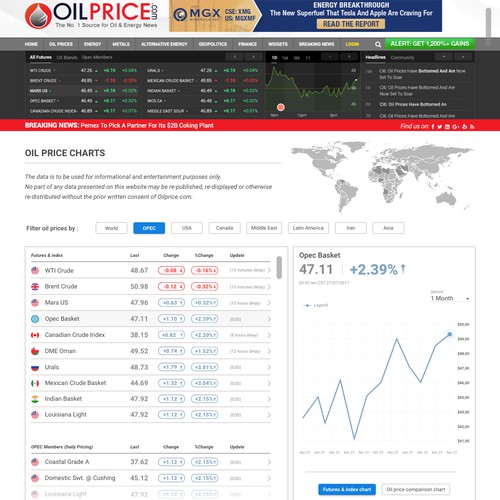Open the Pemex breaking news headline
500x500 pixels.
pos(147,126)
